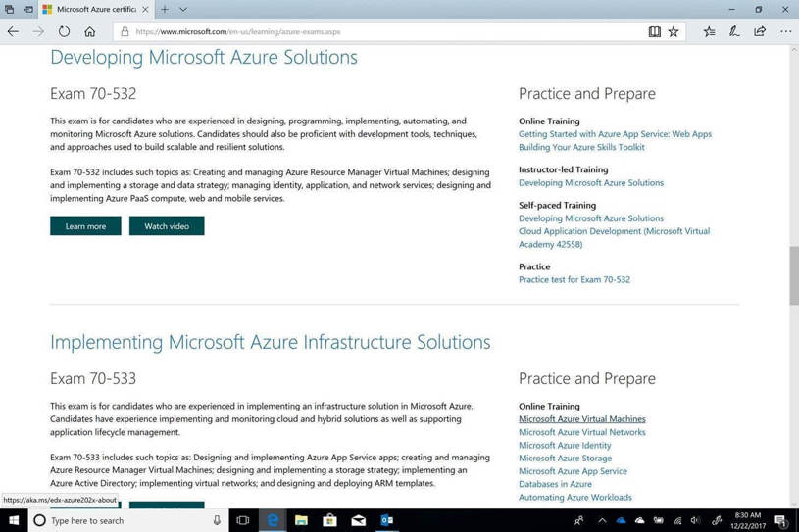799x532 pixels.
Task: Go to the Home page icon
Action: [89, 31]
